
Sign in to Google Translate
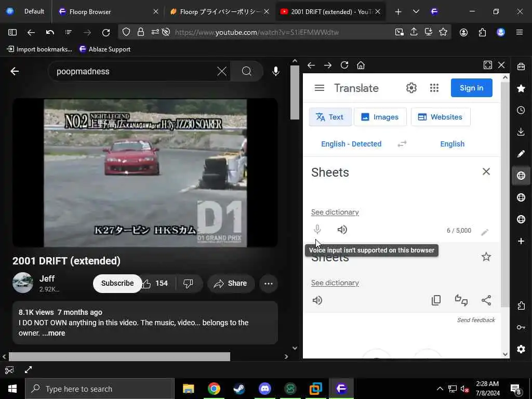(471, 88)
